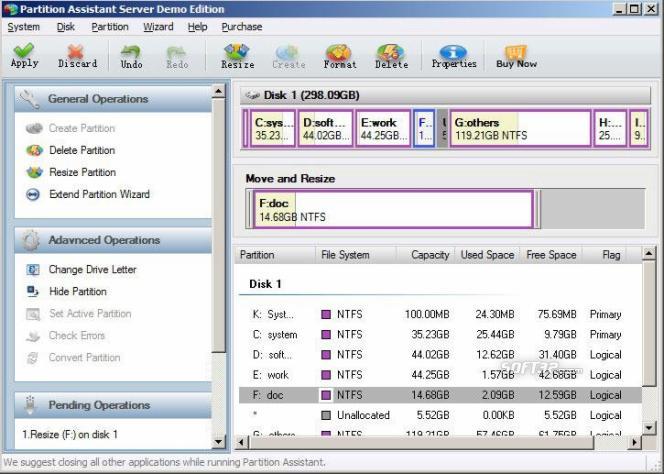664x474 pixels.
Task: Click the Set Active Partition icon
Action: click(33, 314)
